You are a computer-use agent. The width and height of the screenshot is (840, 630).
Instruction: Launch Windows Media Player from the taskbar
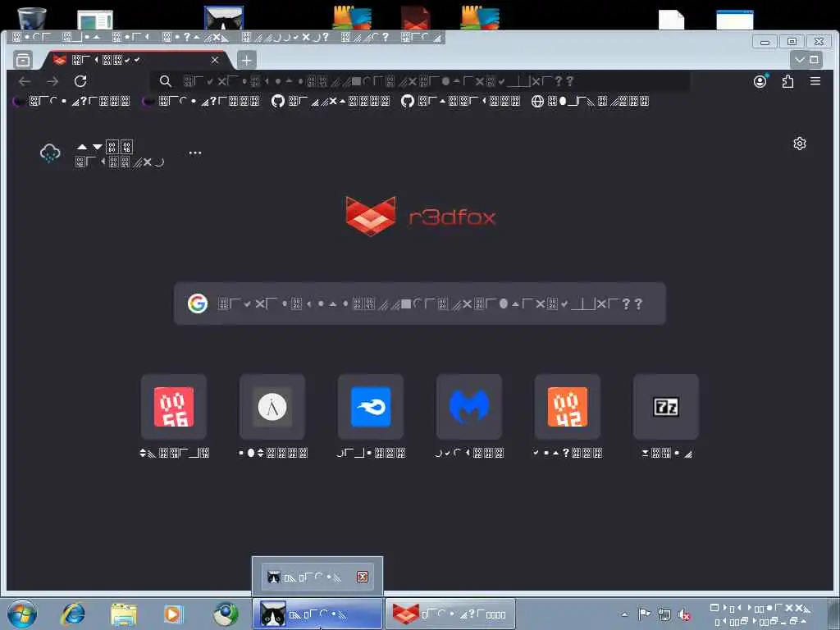point(174,614)
